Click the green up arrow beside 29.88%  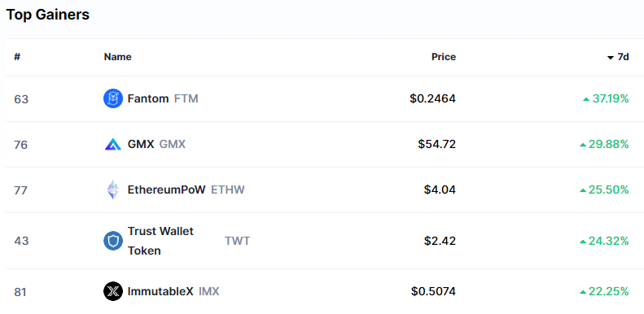point(583,145)
